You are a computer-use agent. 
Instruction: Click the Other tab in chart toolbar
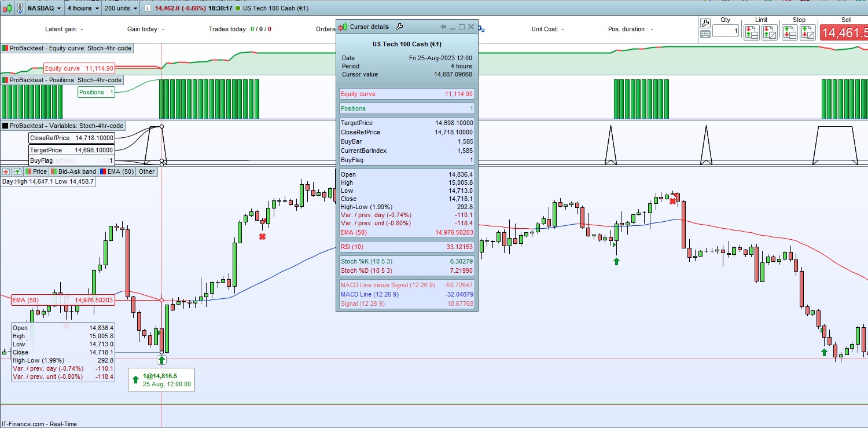[x=147, y=171]
